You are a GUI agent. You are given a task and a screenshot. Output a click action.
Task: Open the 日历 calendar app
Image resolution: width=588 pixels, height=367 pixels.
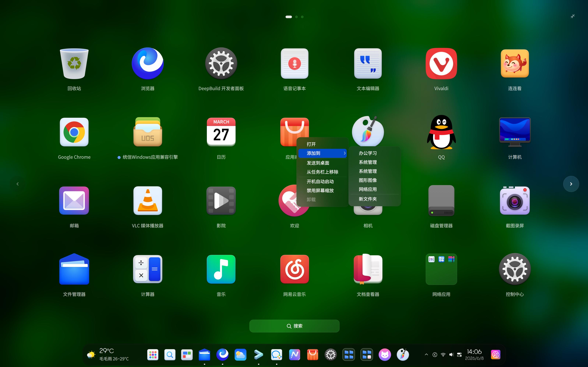pos(221,132)
